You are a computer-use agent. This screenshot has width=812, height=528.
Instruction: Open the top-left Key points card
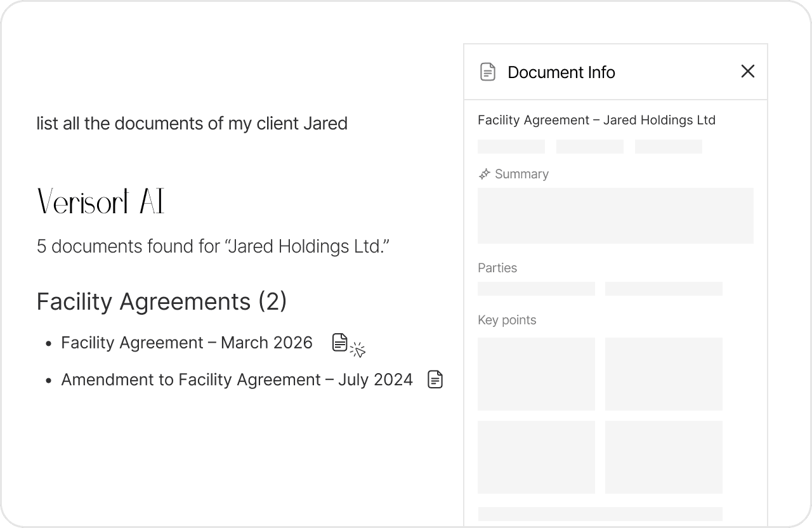point(536,374)
